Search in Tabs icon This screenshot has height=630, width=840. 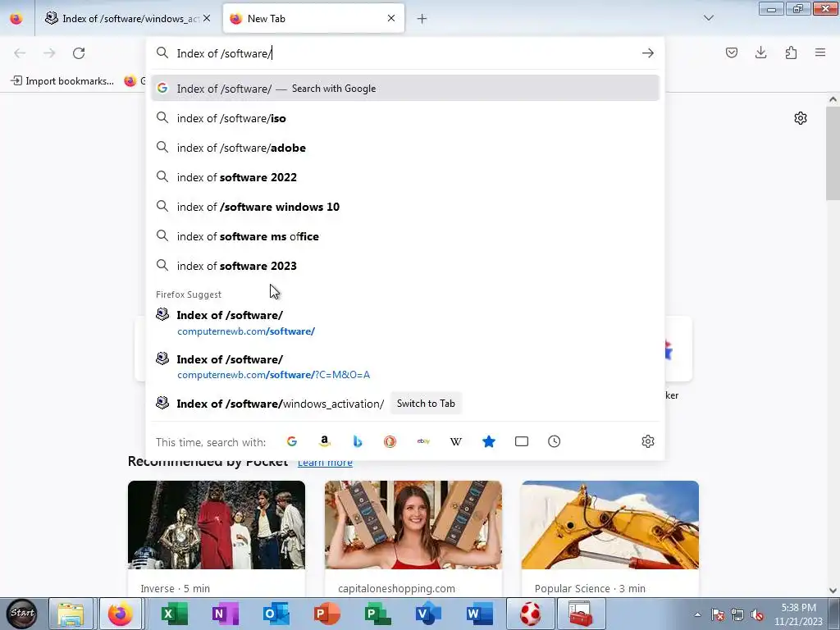click(521, 441)
